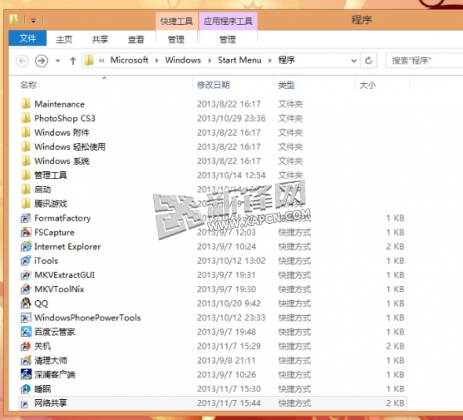This screenshot has width=463, height=420.
Task: Select the Windows 轻松使用 folder icon
Action: [26, 147]
